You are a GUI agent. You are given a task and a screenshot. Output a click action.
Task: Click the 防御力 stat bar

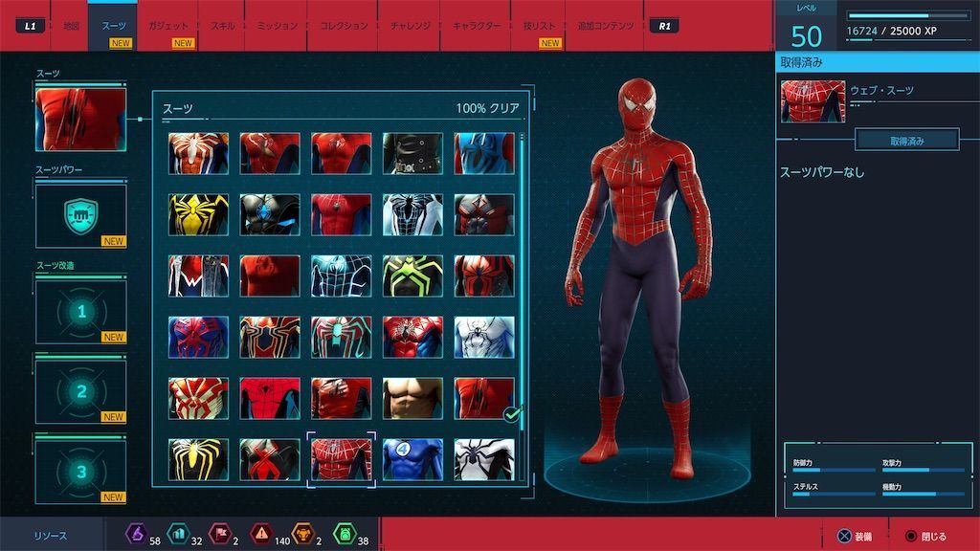pyautogui.click(x=834, y=470)
